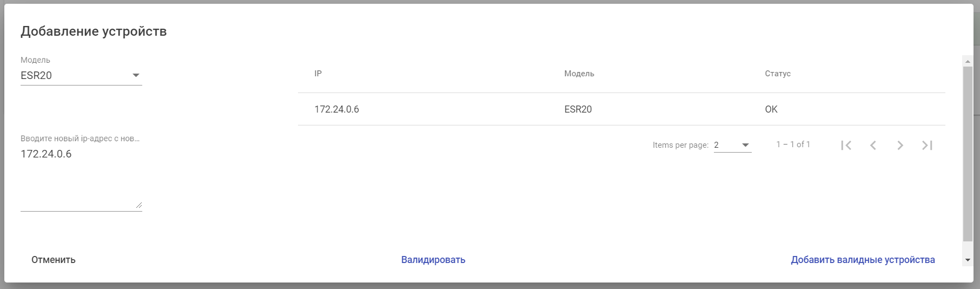Click the IP column header

(318, 74)
